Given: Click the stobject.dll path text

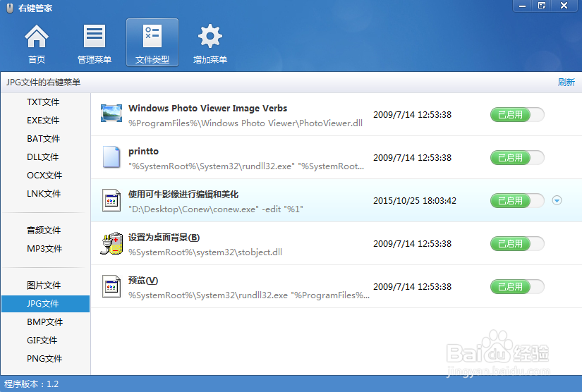Looking at the screenshot, I should (x=205, y=252).
